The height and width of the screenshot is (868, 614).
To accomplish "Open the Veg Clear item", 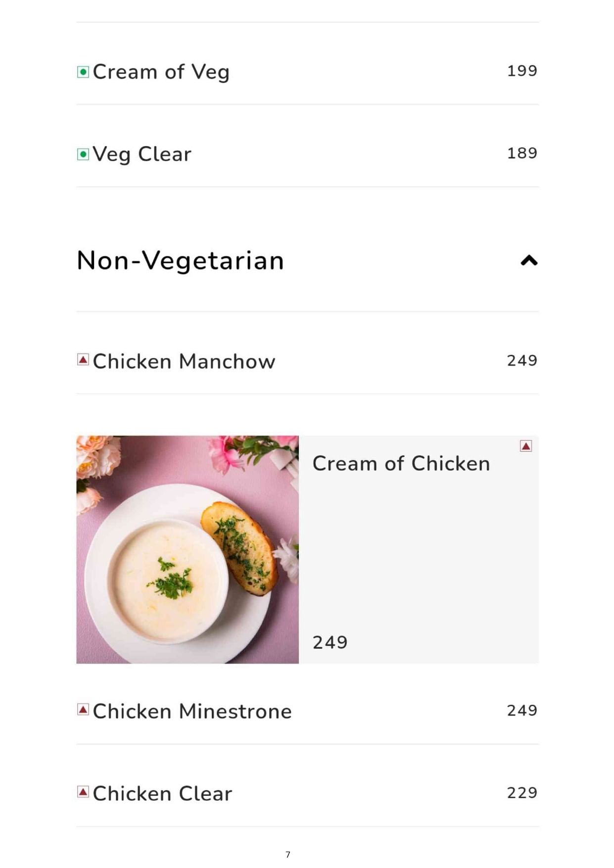I will pos(142,154).
